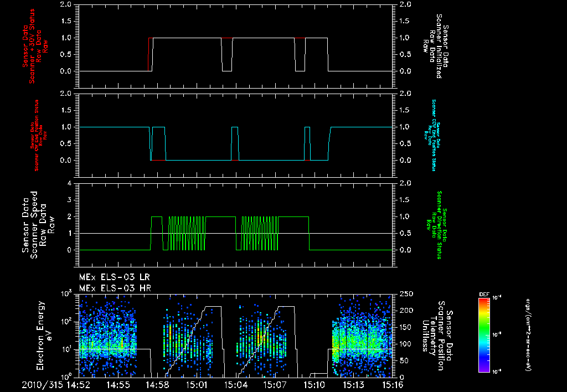
Task: Click the 10^-6 label beside color bar
Action: pos(497,372)
